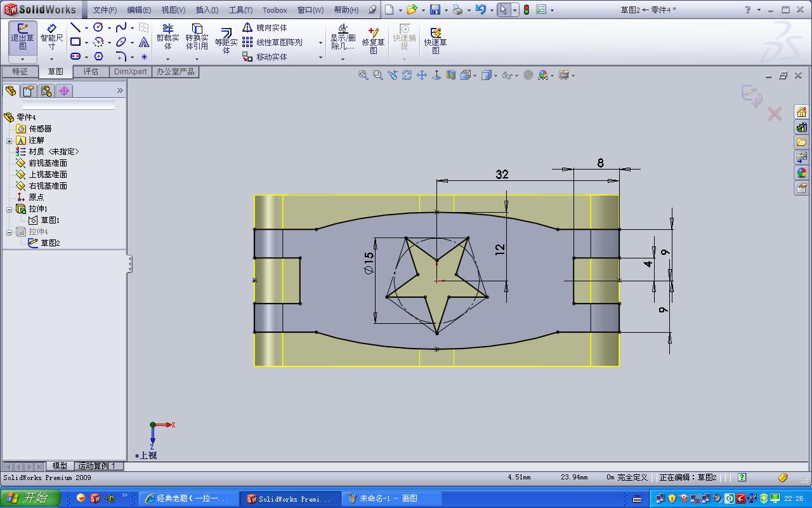812x508 pixels.
Task: Select the sketch Text tool
Action: pos(144,42)
